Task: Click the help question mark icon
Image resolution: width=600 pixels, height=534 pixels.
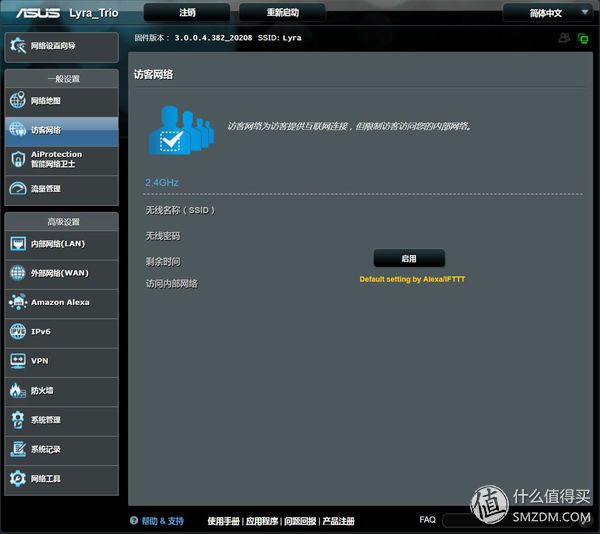Action: pos(134,520)
